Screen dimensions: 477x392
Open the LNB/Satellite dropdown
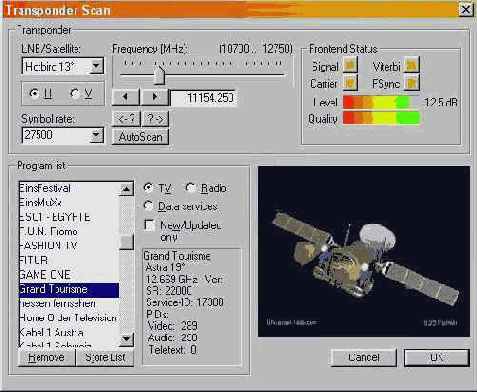pos(97,66)
